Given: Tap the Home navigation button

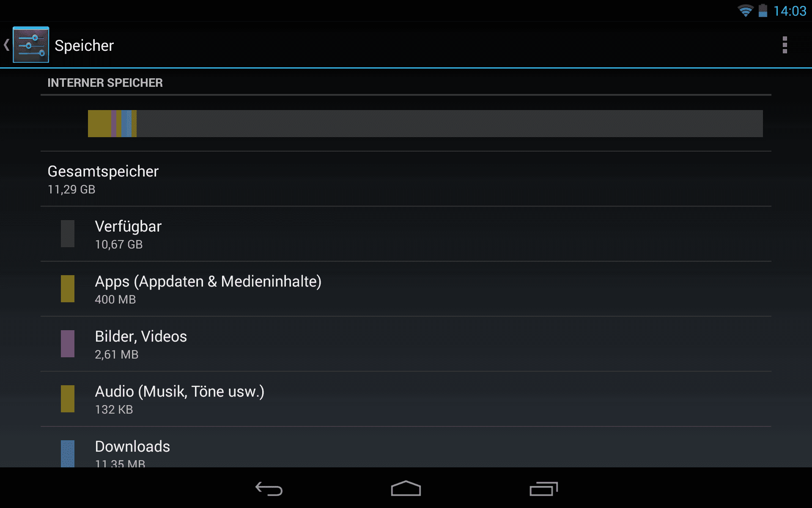Looking at the screenshot, I should [406, 488].
